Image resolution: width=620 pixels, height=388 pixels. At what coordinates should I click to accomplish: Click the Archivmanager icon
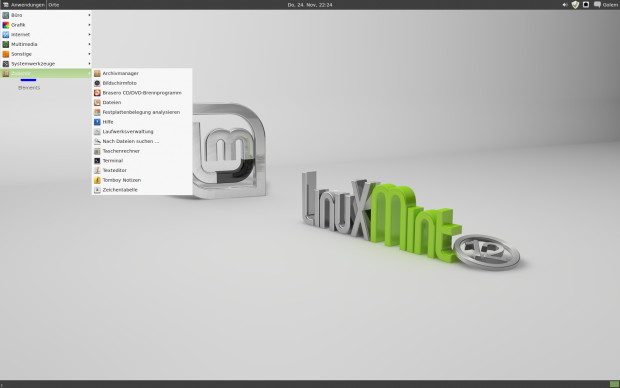[97, 73]
